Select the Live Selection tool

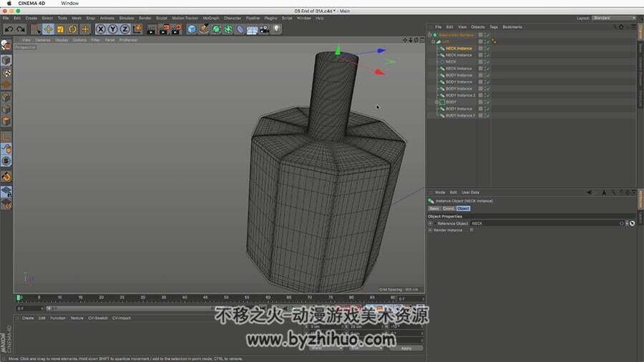click(36, 29)
